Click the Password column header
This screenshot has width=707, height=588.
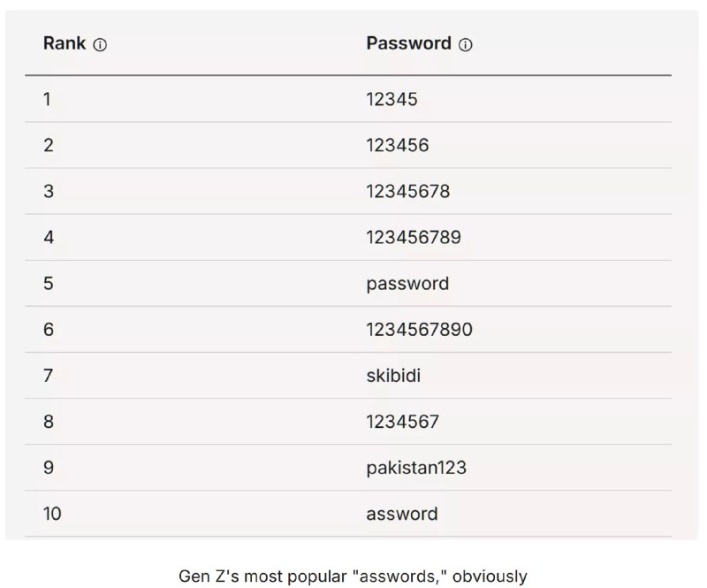pos(408,43)
